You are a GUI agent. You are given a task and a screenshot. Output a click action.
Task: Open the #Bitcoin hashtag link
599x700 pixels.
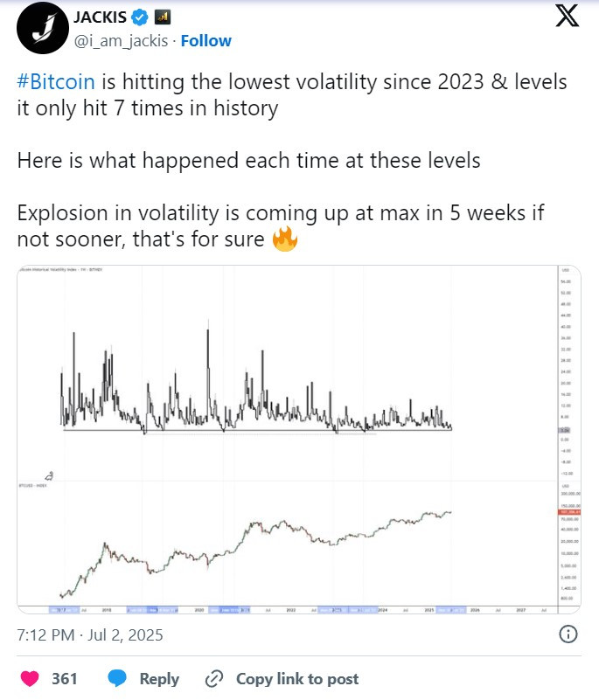click(56, 82)
